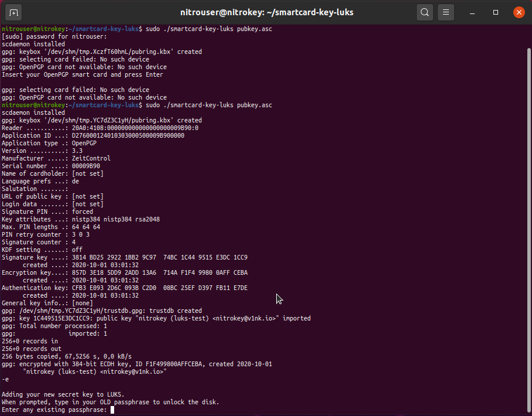Click the 'Adding your new secret key to LUKS' text
Screen dimensions: 532x416
(x=63, y=394)
